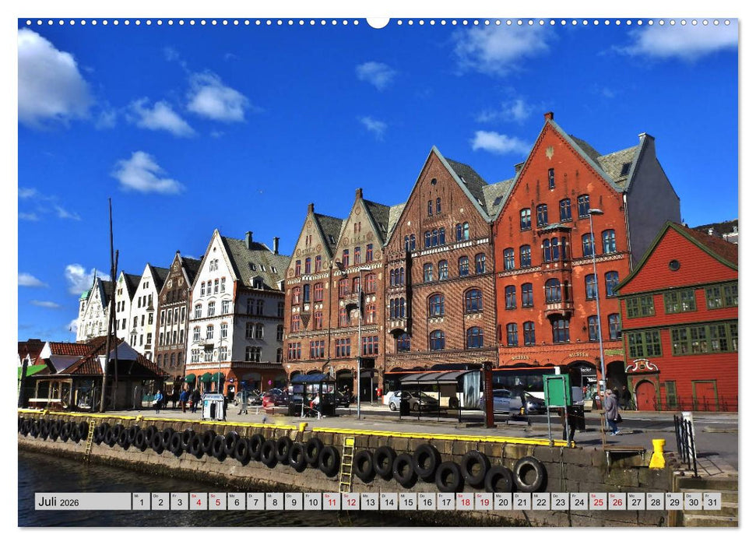The image size is (756, 545).
Task: Choose day 22 in the date row
Action: [x=540, y=501]
